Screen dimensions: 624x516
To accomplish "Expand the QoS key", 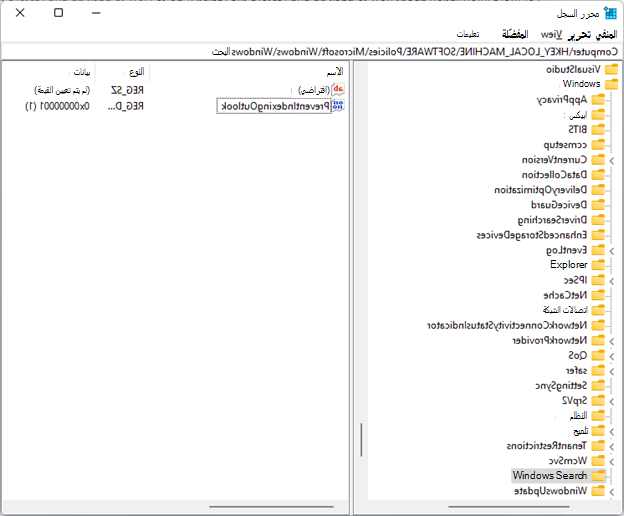I will pyautogui.click(x=612, y=356).
